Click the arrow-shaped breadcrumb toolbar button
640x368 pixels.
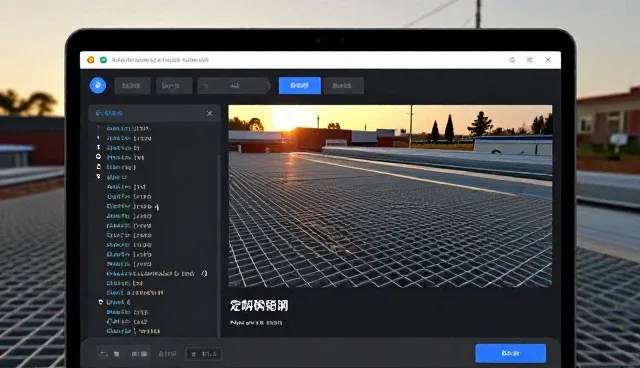(234, 86)
